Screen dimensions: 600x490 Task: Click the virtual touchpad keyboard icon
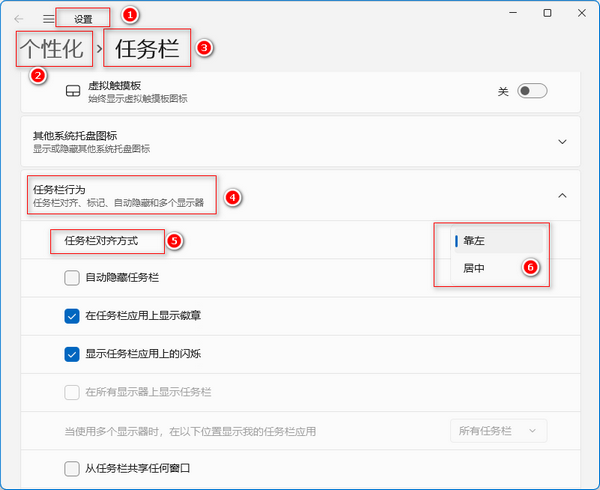tap(72, 92)
